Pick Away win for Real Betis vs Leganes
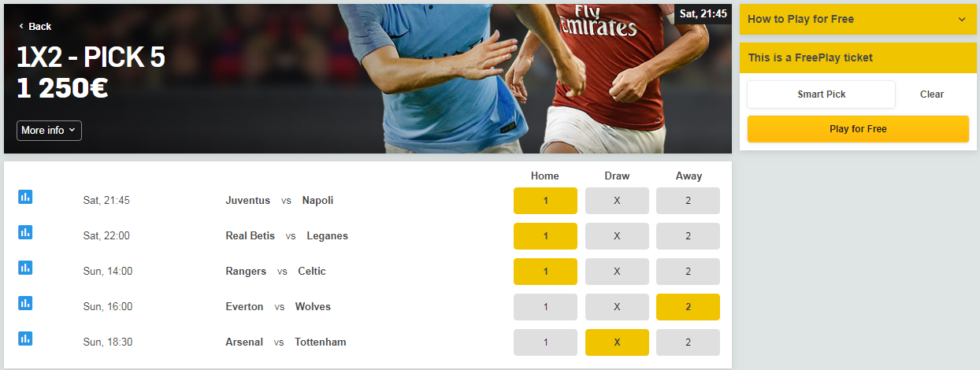The width and height of the screenshot is (980, 370). 688,236
